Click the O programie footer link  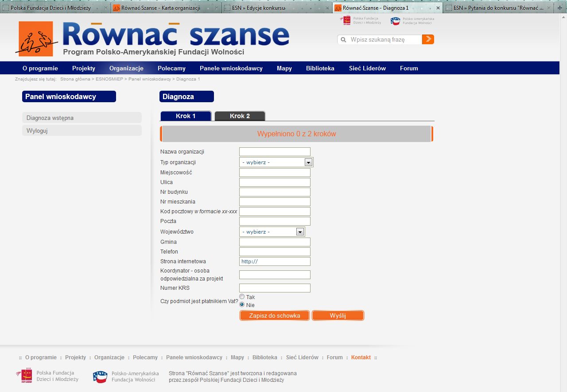click(41, 357)
